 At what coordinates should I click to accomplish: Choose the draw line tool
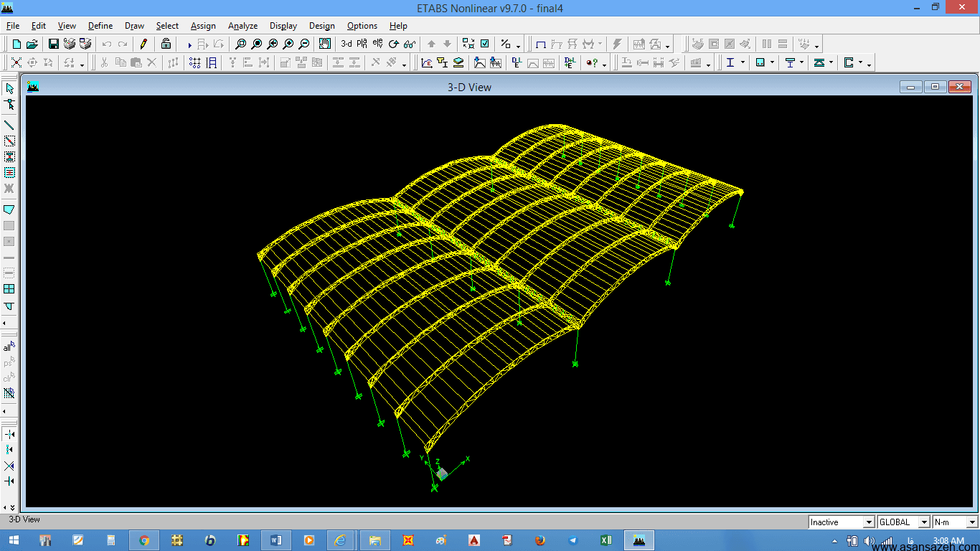point(9,125)
